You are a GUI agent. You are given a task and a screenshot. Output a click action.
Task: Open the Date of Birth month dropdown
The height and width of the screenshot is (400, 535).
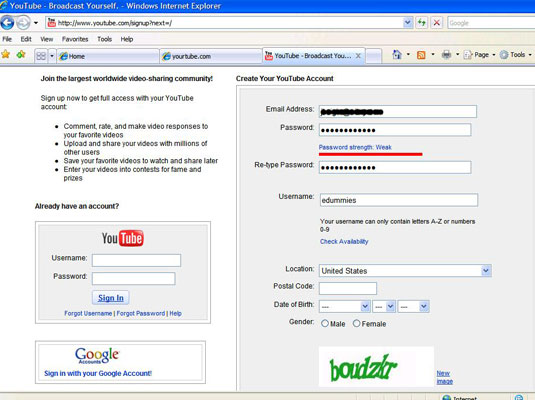[x=345, y=306]
